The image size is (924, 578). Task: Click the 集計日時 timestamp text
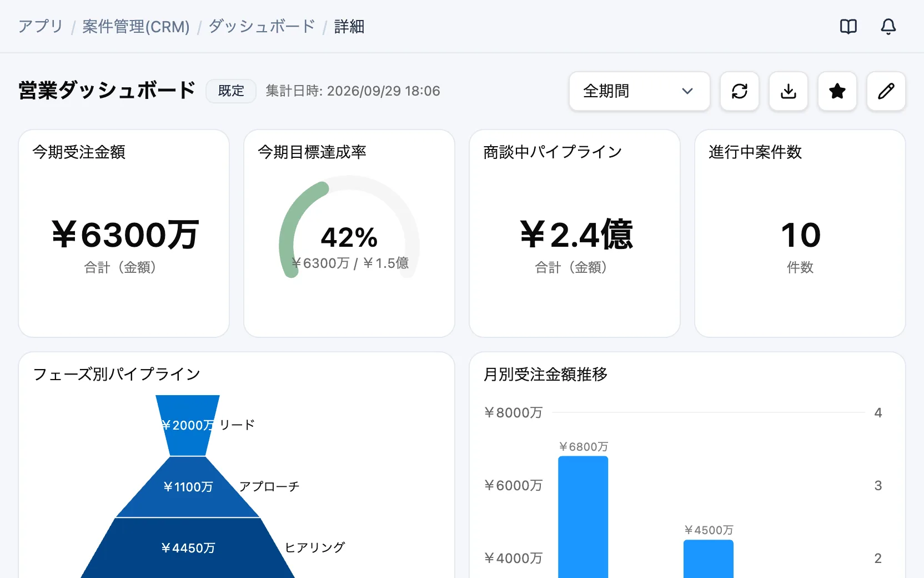tap(353, 91)
